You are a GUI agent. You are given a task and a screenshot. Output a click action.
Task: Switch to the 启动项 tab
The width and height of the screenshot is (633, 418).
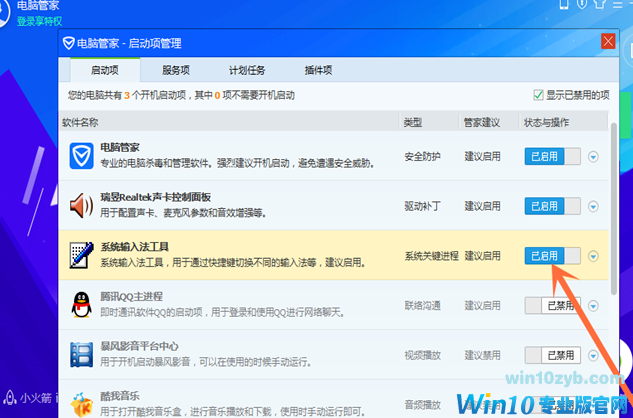(x=105, y=70)
